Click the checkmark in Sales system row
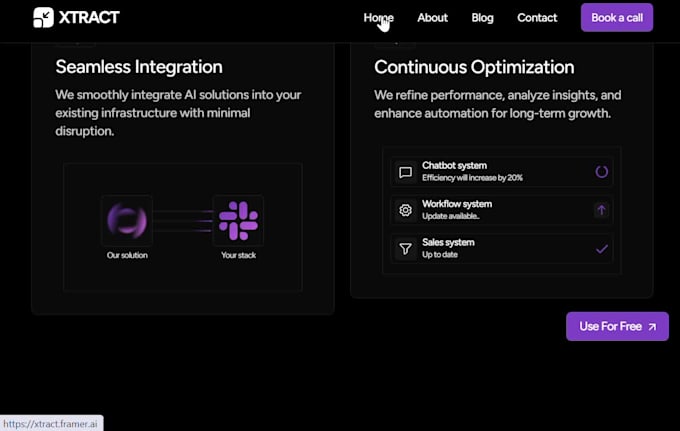This screenshot has height=431, width=680. 602,249
